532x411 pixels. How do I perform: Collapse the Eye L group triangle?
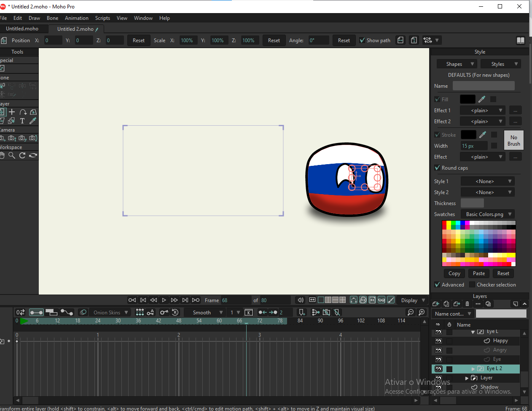click(x=473, y=331)
